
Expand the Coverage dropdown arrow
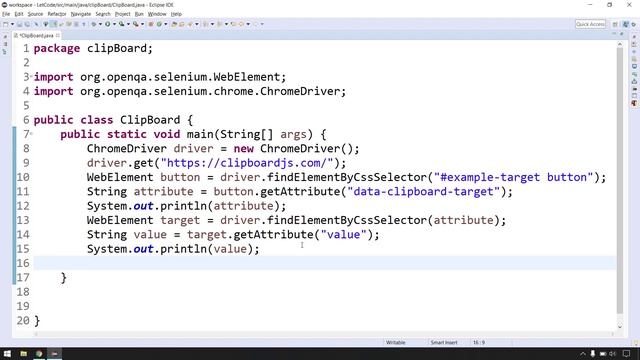[128, 24]
